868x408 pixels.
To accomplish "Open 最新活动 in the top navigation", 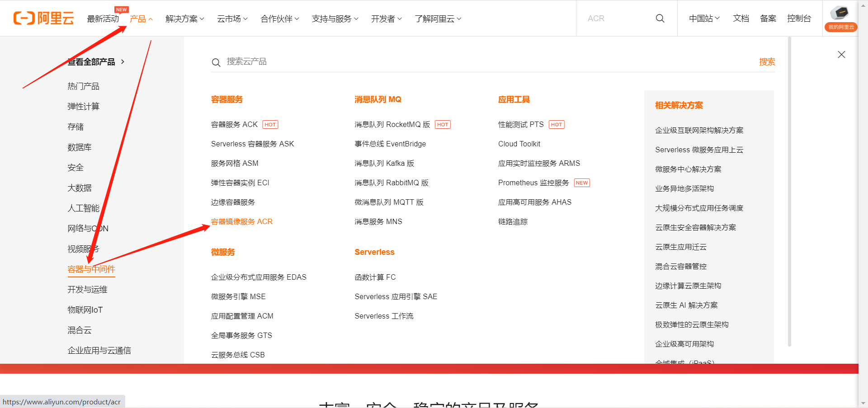I will point(103,19).
